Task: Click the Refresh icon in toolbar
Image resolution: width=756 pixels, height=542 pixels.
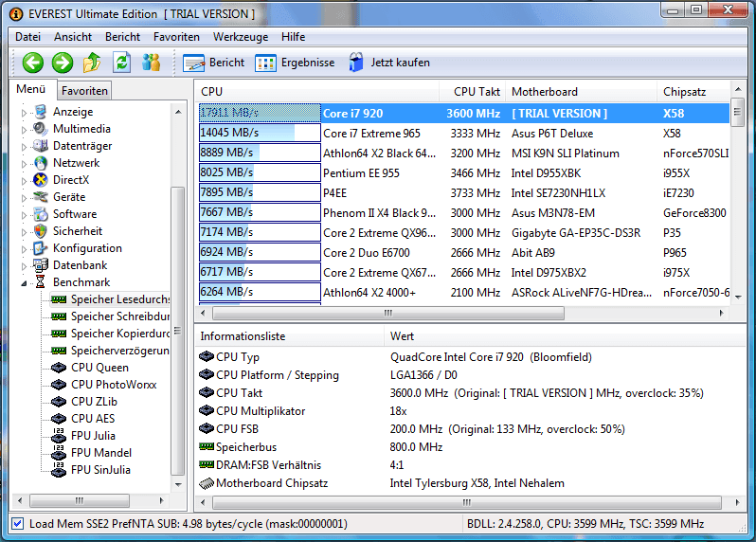Action: (x=122, y=63)
